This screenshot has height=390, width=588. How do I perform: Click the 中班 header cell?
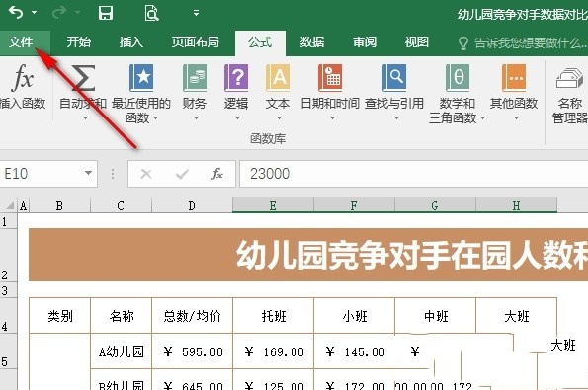point(436,316)
